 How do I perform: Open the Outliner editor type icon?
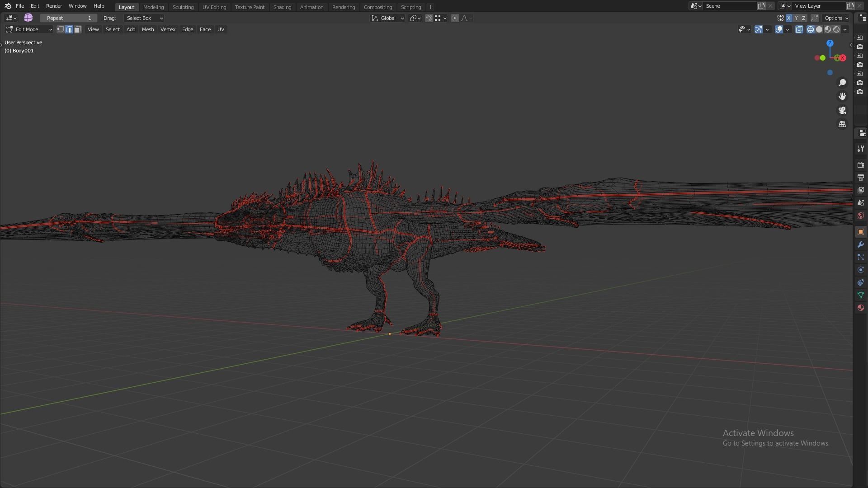(x=863, y=18)
